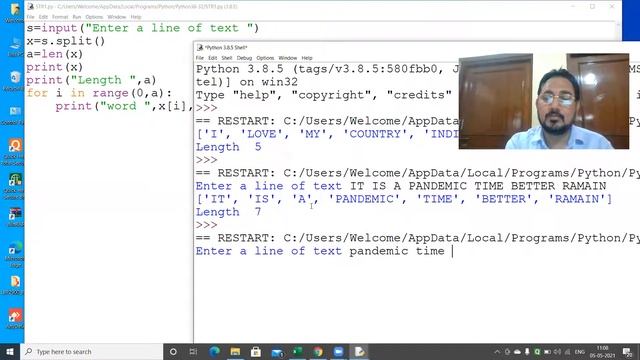Click shell output 'Length 7'

pos(229,212)
